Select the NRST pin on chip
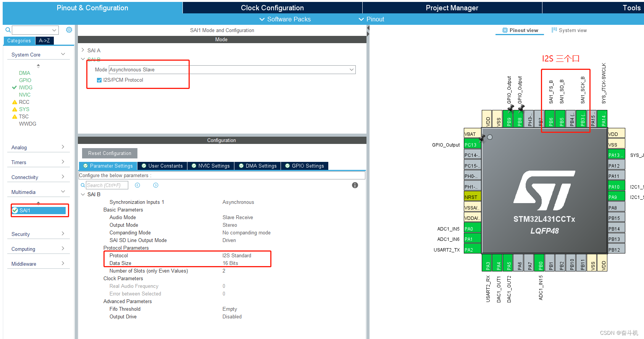This screenshot has height=339, width=644. tap(472, 197)
